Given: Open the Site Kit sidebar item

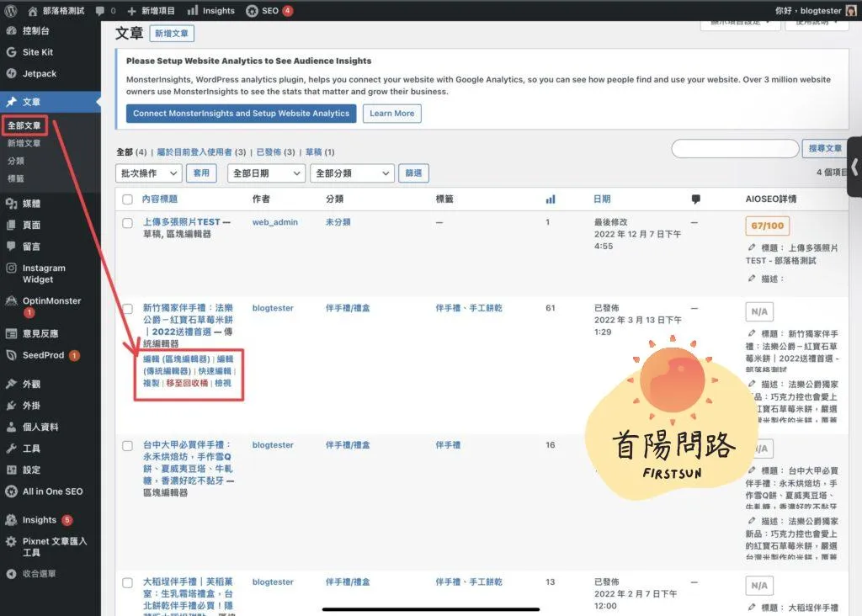Looking at the screenshot, I should [37, 52].
